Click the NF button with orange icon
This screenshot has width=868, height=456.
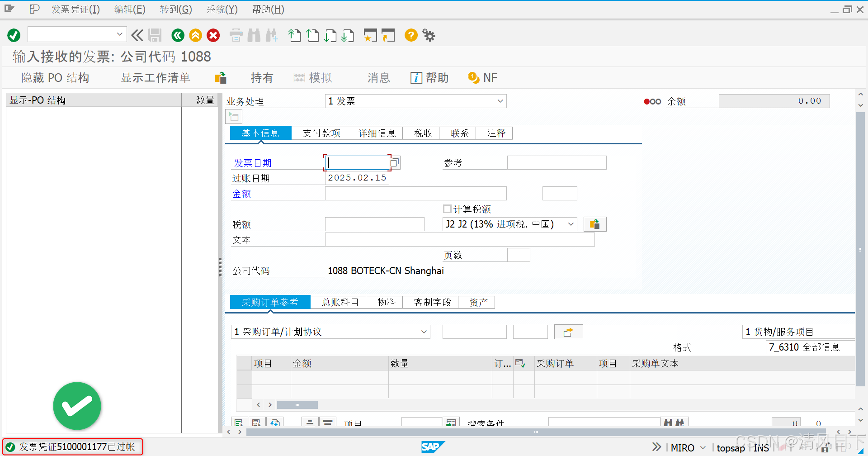coord(483,77)
